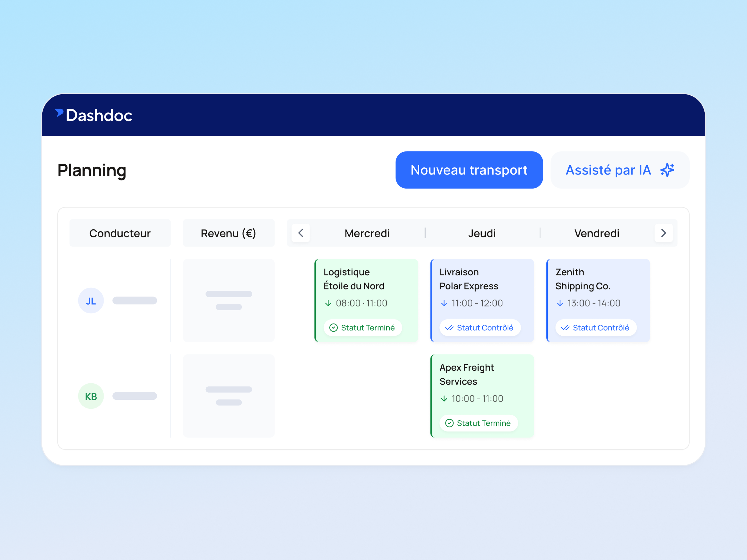
Task: Open the Apex Freight Services card
Action: point(482,396)
